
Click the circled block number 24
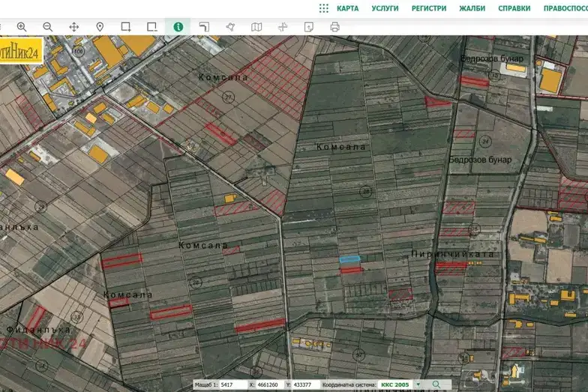[486, 141]
